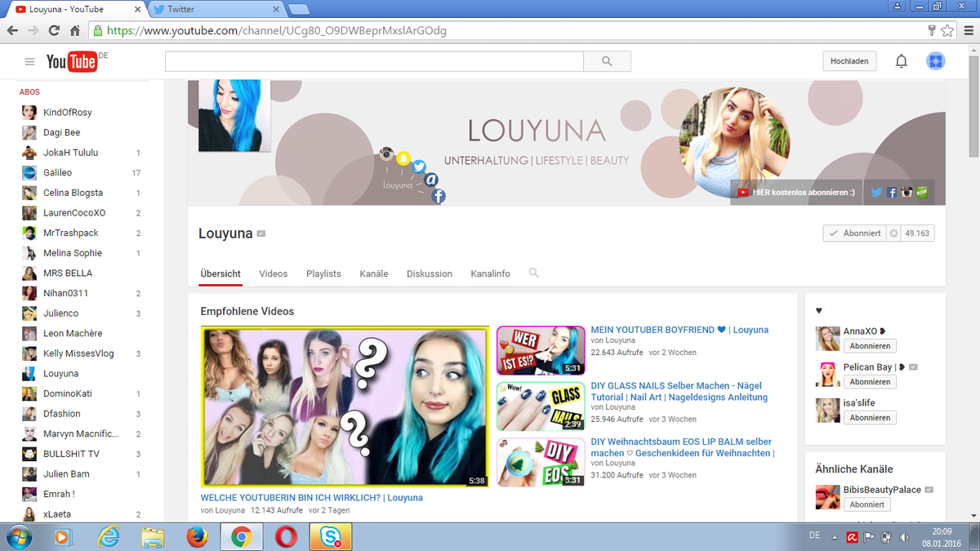Click the Facebook icon in banner links
Screen dimensions: 980x551
(891, 193)
